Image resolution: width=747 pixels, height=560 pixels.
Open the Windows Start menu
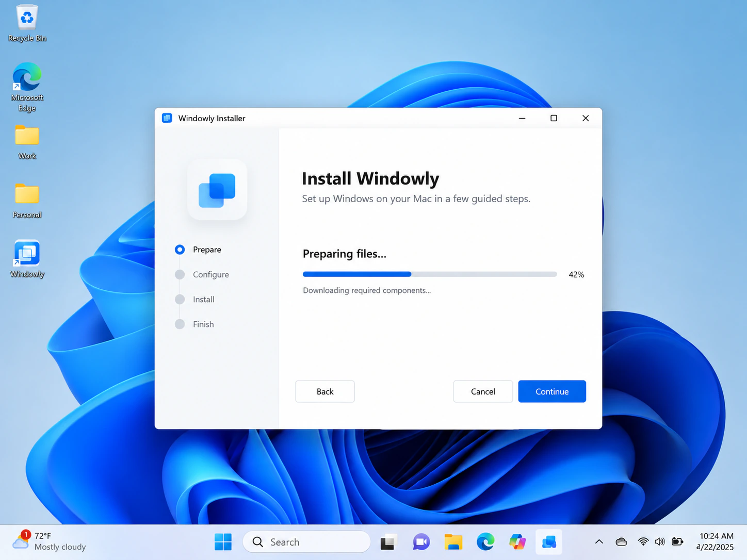[223, 542]
